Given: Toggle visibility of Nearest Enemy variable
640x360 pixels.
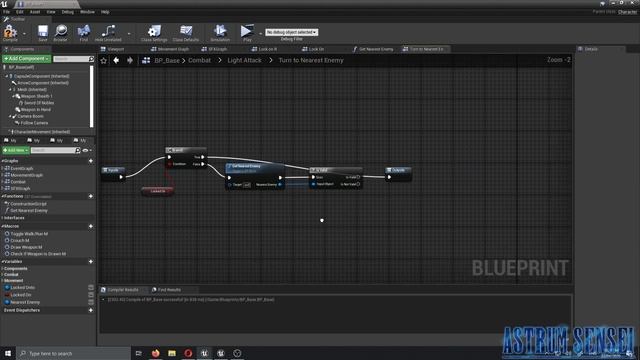Looking at the screenshot, I should (x=91, y=302).
